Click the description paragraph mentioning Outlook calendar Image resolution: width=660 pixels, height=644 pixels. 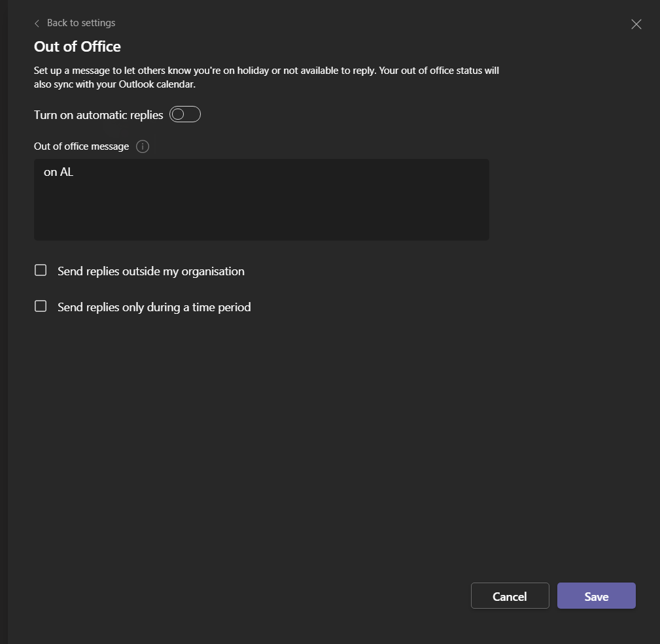coord(266,77)
